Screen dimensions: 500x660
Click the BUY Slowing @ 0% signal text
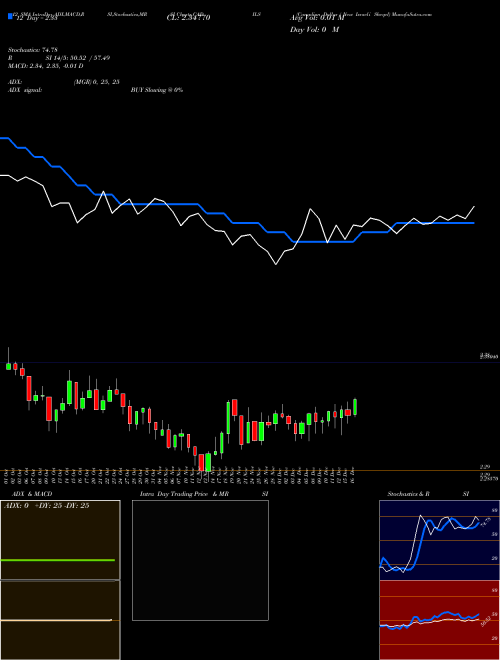click(x=157, y=90)
